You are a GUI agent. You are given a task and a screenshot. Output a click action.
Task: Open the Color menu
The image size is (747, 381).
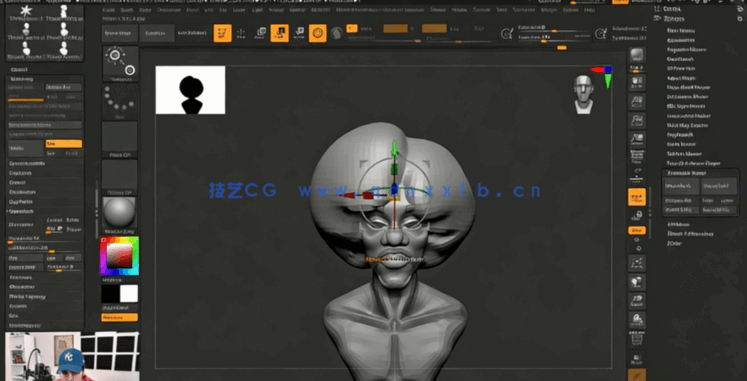145,10
